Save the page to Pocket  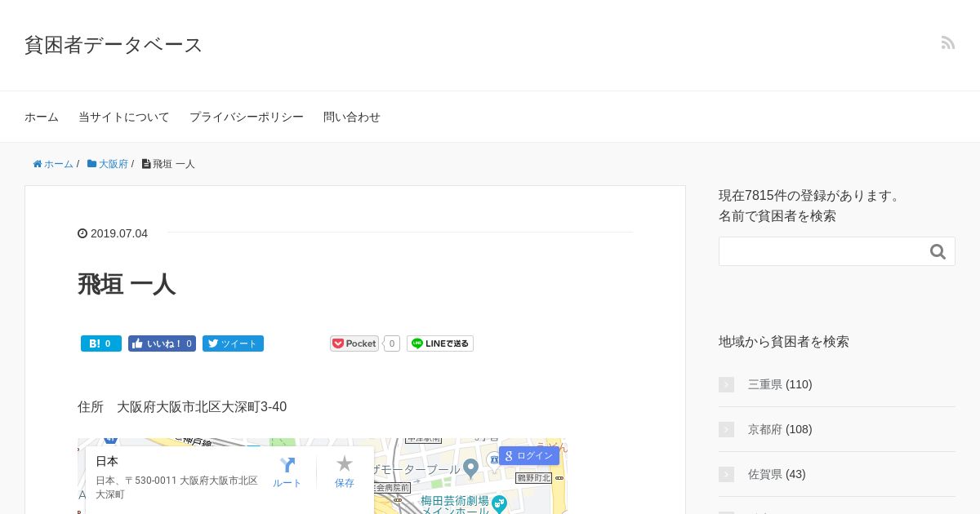pos(354,343)
